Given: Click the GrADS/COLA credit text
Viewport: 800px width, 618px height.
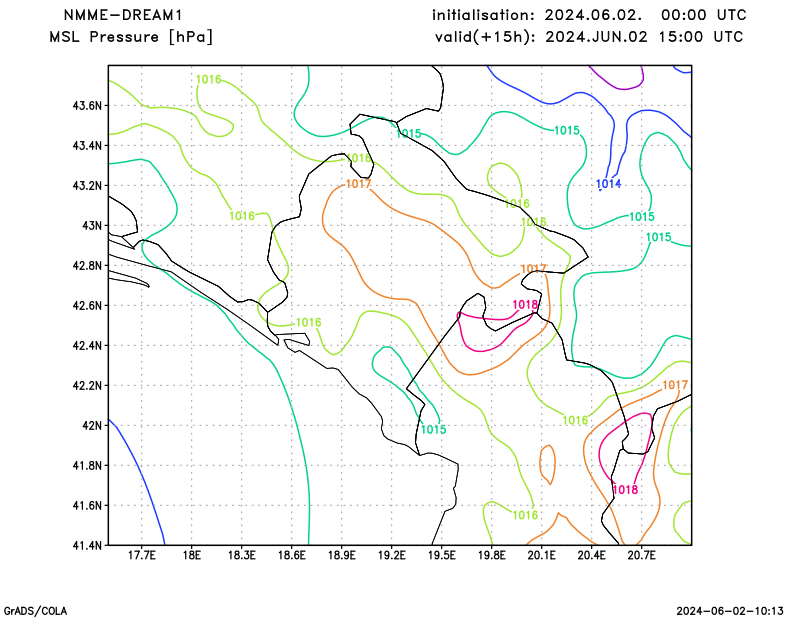Looking at the screenshot, I should click(x=35, y=611).
